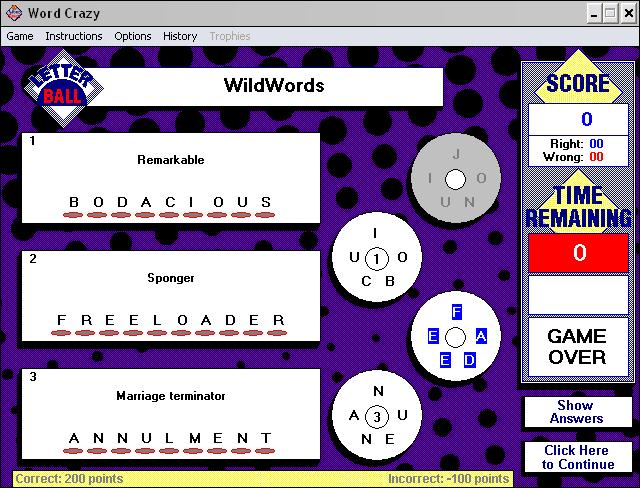Click the highlighted letter F tile
The width and height of the screenshot is (640, 488).
click(x=457, y=312)
